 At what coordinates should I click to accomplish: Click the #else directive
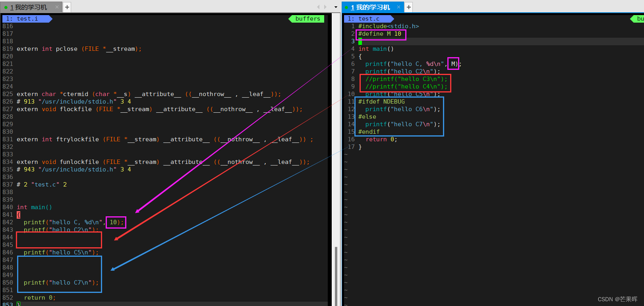(x=367, y=117)
